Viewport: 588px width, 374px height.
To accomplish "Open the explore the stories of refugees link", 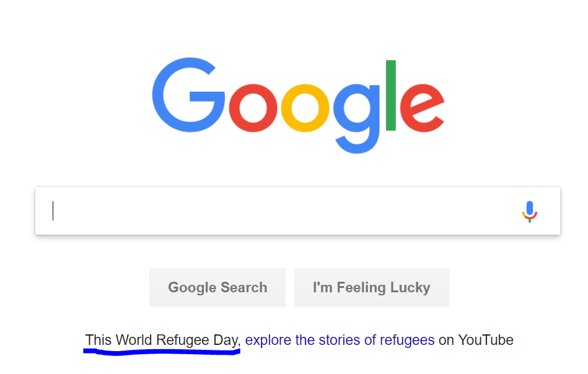I will (x=340, y=341).
